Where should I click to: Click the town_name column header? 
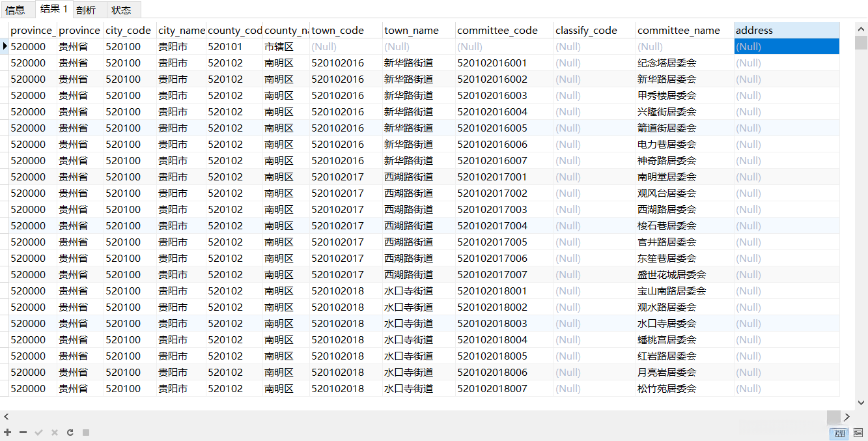coord(419,30)
